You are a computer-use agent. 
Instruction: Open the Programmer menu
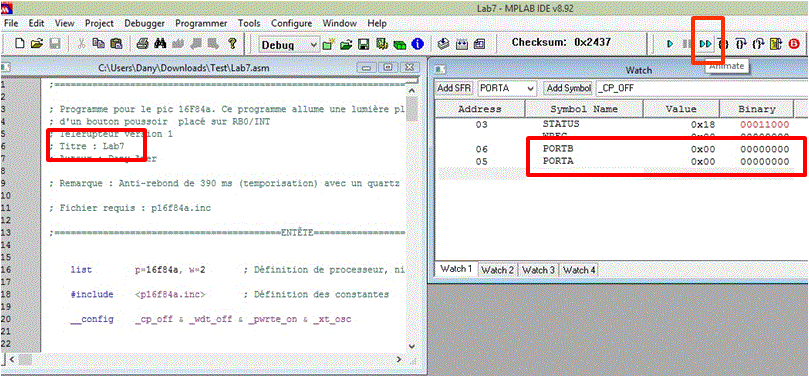click(201, 23)
